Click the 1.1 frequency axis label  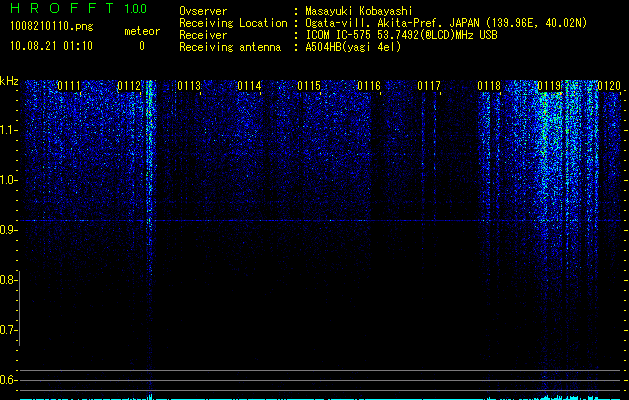tap(9, 130)
